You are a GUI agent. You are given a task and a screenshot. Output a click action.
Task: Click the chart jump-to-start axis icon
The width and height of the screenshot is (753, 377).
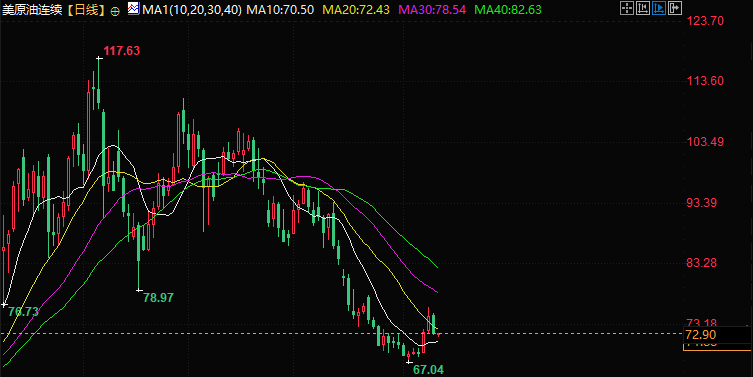tap(643, 8)
